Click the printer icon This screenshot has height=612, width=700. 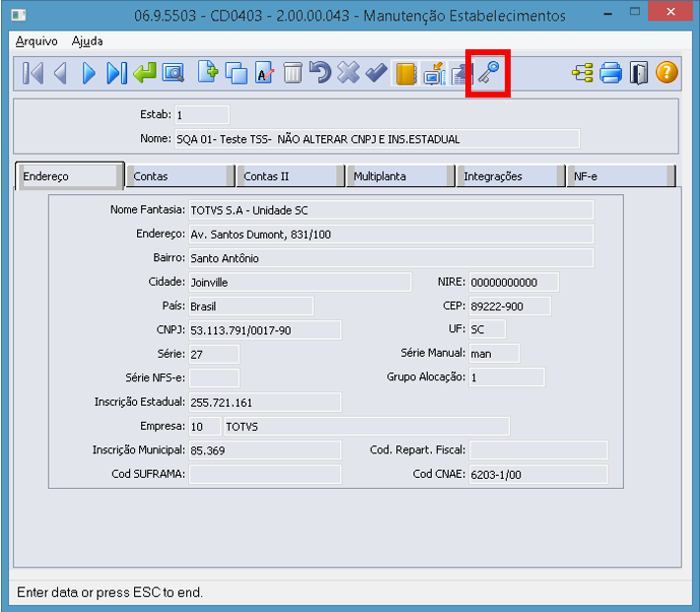[610, 73]
